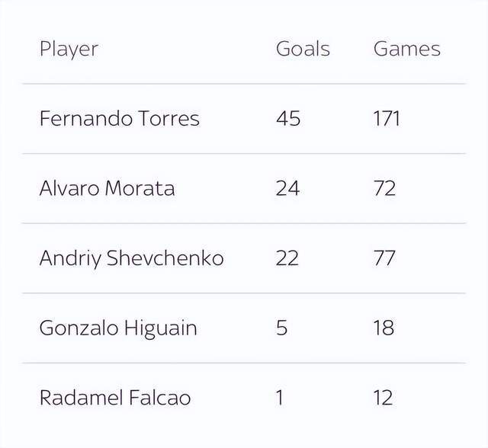Click Higuain's 18 games value
The width and height of the screenshot is (488, 448).
(x=384, y=328)
